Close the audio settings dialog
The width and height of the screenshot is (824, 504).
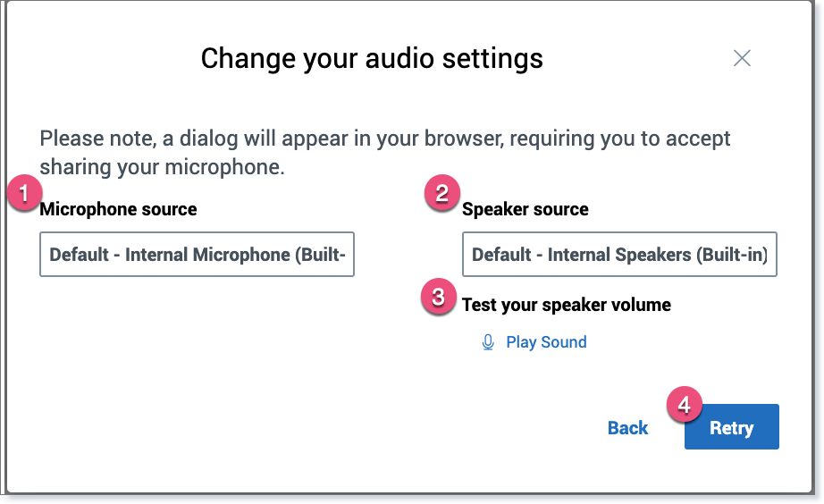click(742, 59)
